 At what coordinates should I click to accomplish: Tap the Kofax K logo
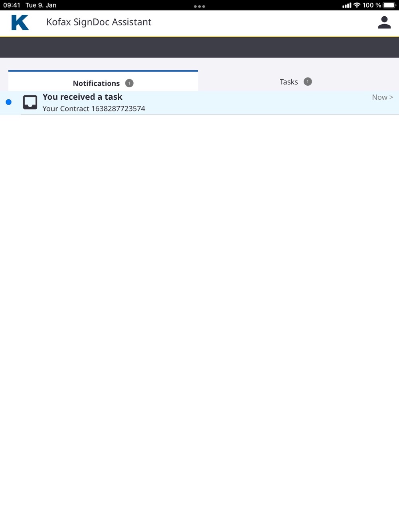[x=20, y=22]
